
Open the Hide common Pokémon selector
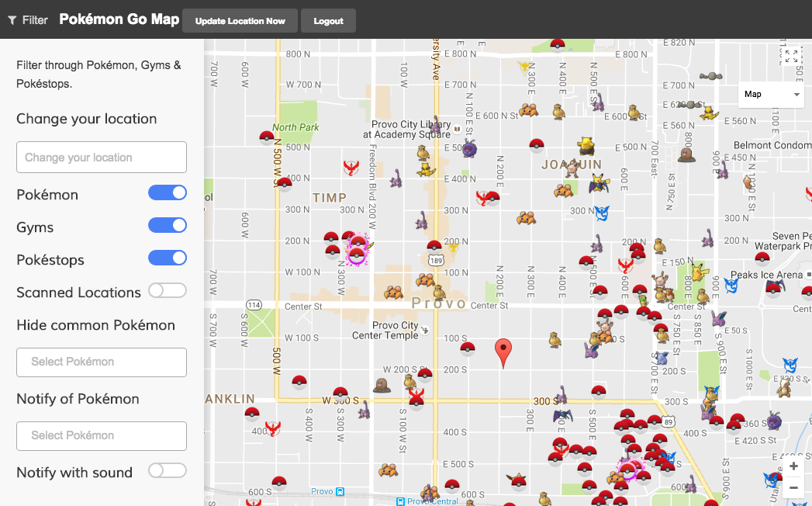[102, 362]
